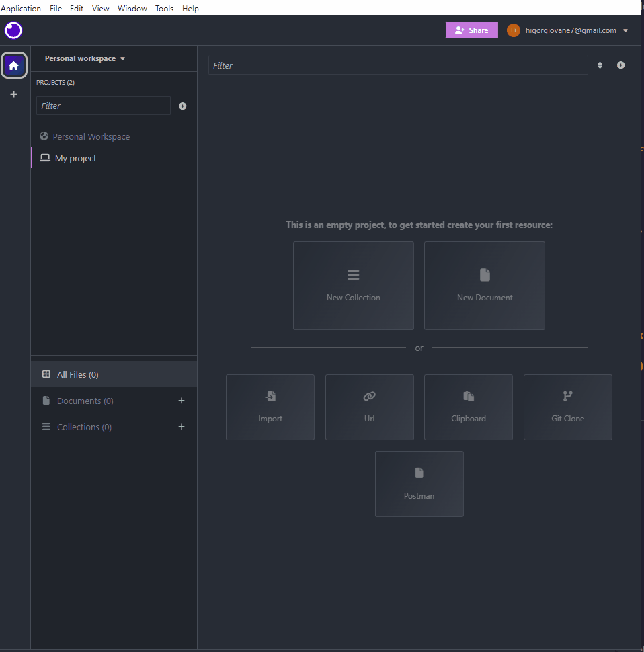The image size is (644, 652).
Task: Add a new project with plus icon
Action: click(x=183, y=106)
